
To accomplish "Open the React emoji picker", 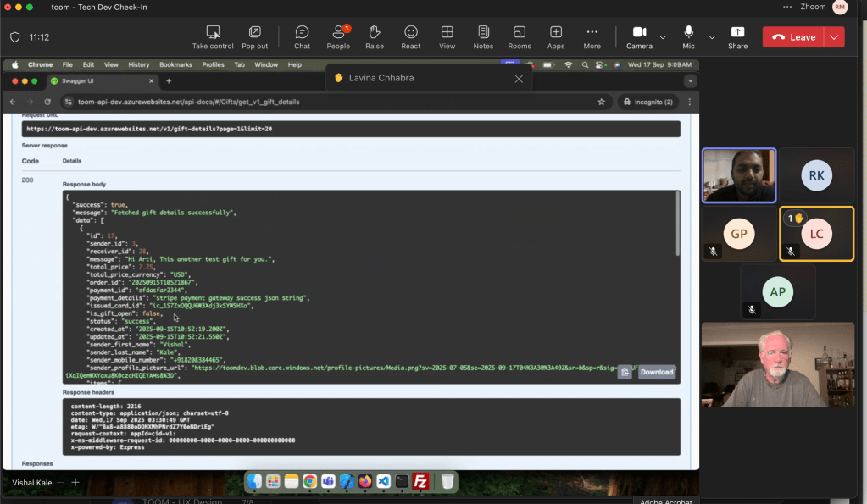I will (411, 36).
